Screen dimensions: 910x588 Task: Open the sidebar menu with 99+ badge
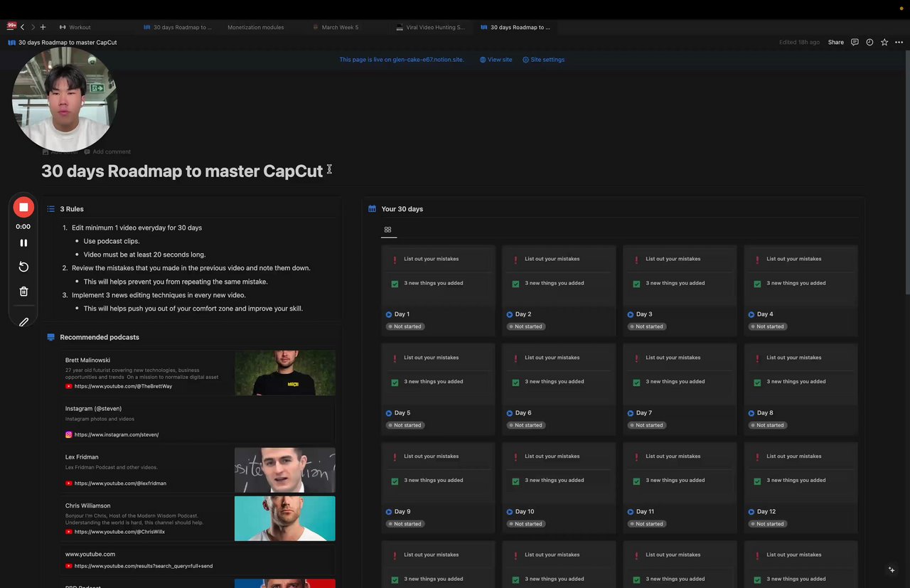click(11, 27)
